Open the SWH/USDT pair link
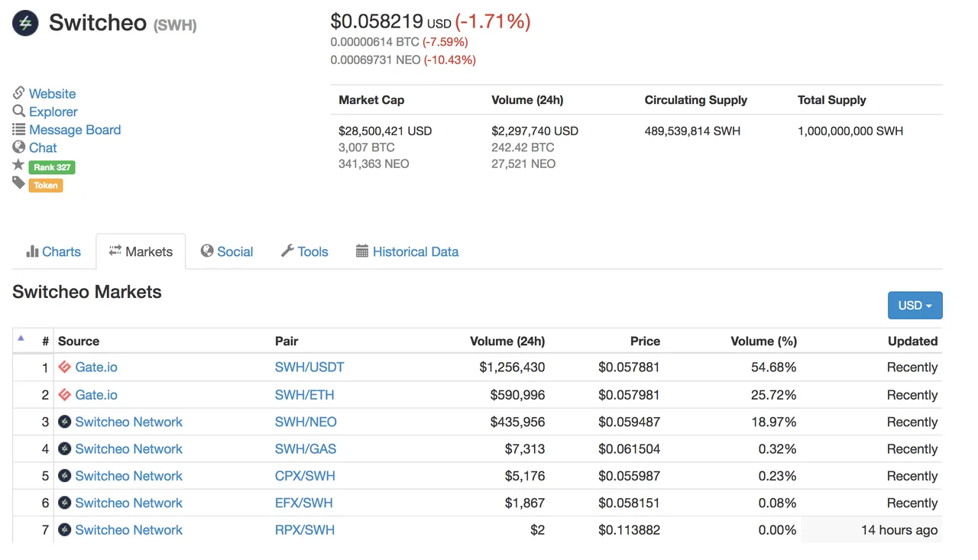 point(309,367)
